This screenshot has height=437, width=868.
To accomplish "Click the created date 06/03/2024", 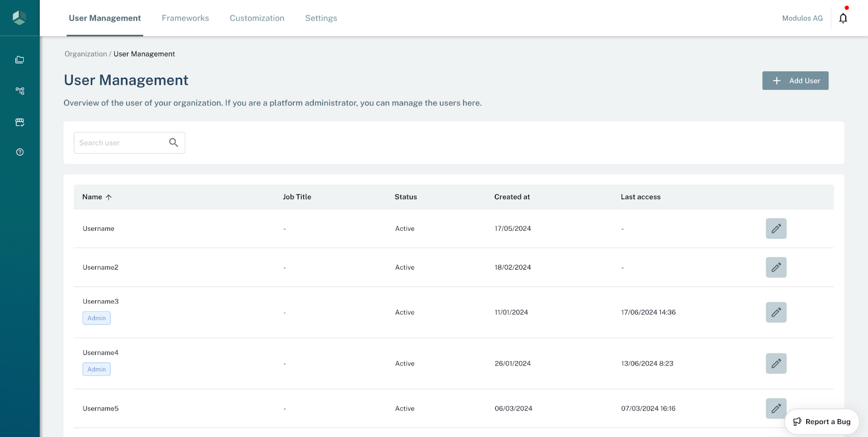I will tap(513, 408).
